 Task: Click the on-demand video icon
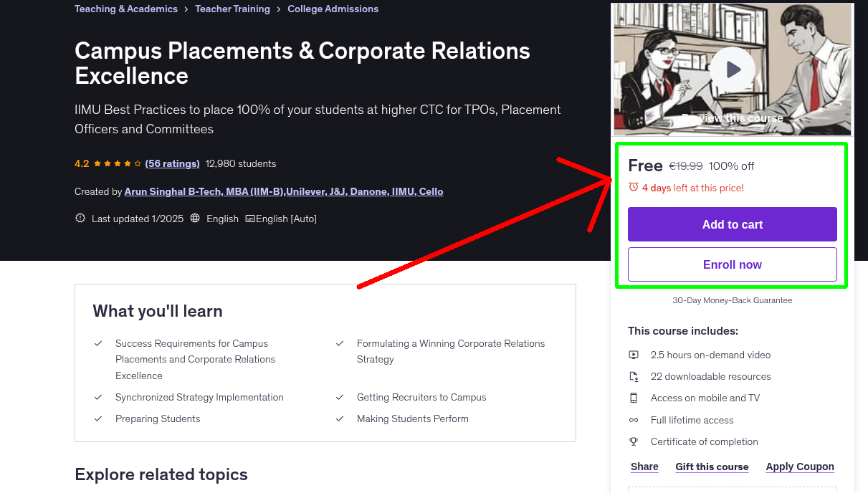tap(634, 354)
